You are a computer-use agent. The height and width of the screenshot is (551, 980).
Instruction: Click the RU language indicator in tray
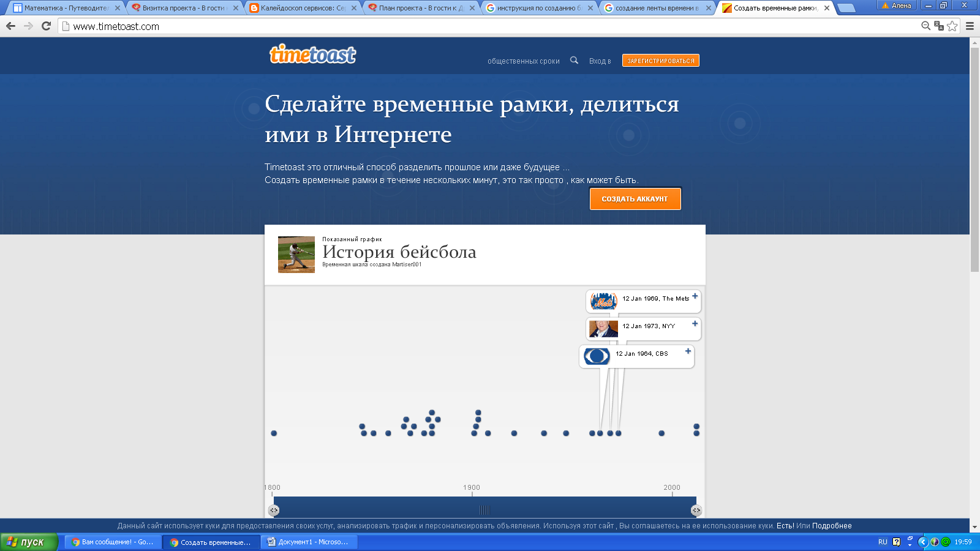point(883,542)
